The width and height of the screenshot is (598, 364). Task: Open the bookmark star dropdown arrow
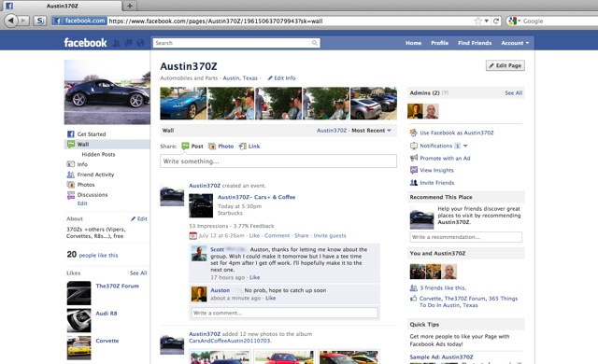(x=487, y=21)
